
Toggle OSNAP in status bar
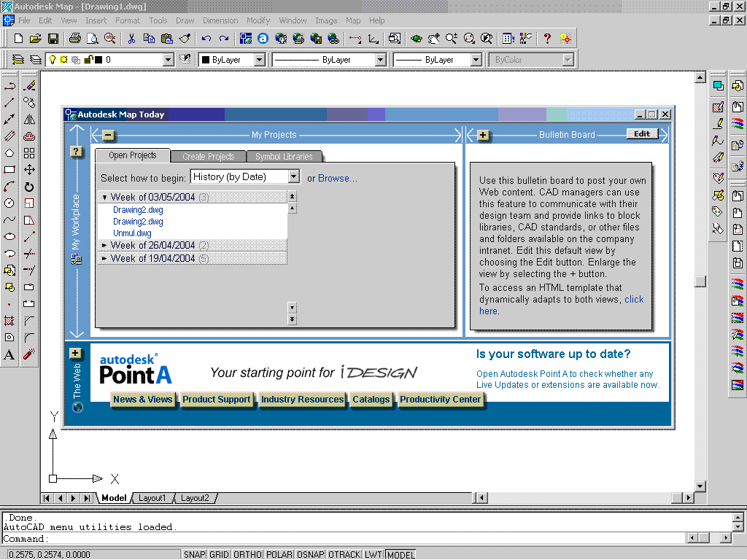click(x=311, y=555)
